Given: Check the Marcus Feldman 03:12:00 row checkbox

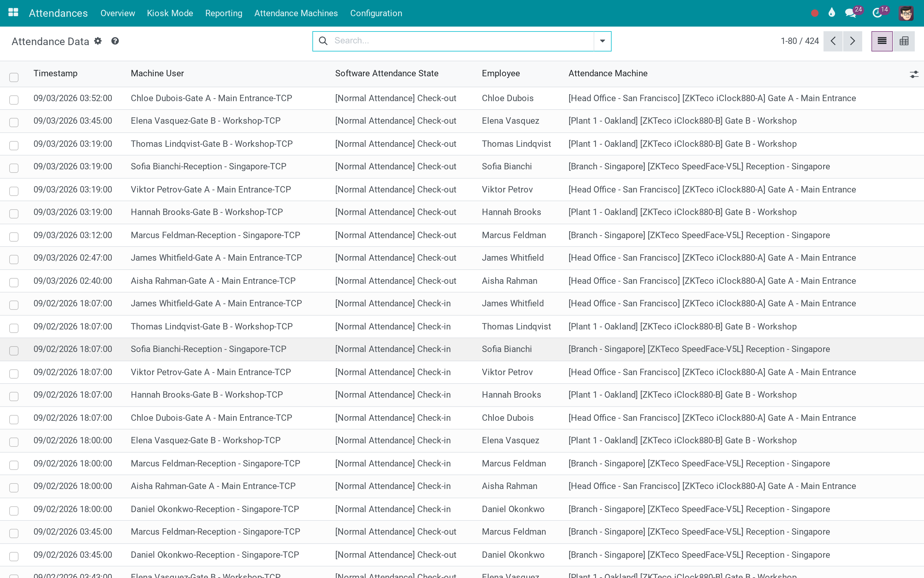Looking at the screenshot, I should tap(14, 237).
